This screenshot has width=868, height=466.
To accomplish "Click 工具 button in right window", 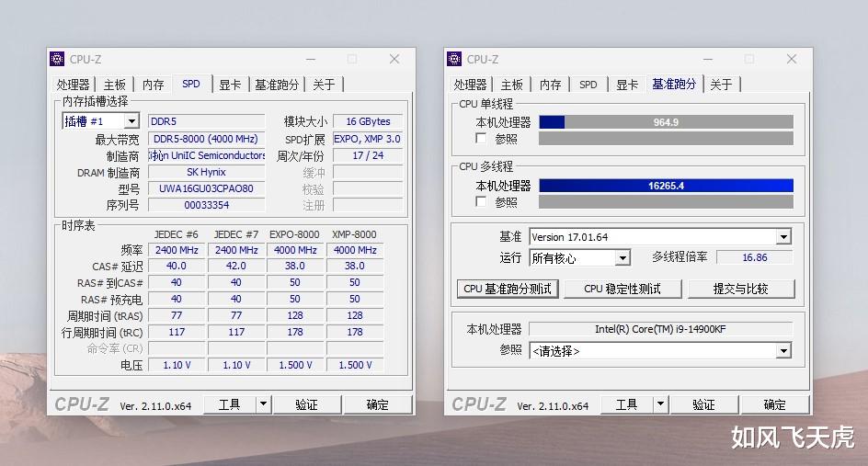I will click(x=626, y=404).
